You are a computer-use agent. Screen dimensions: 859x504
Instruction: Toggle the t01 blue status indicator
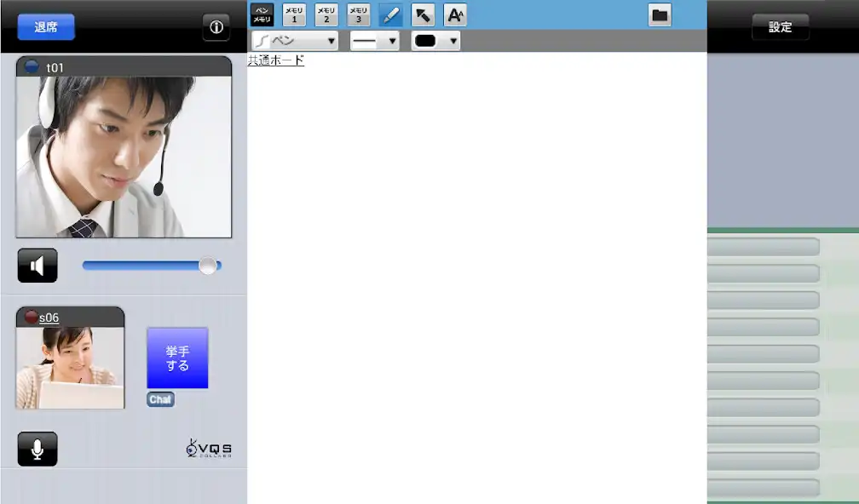point(32,67)
